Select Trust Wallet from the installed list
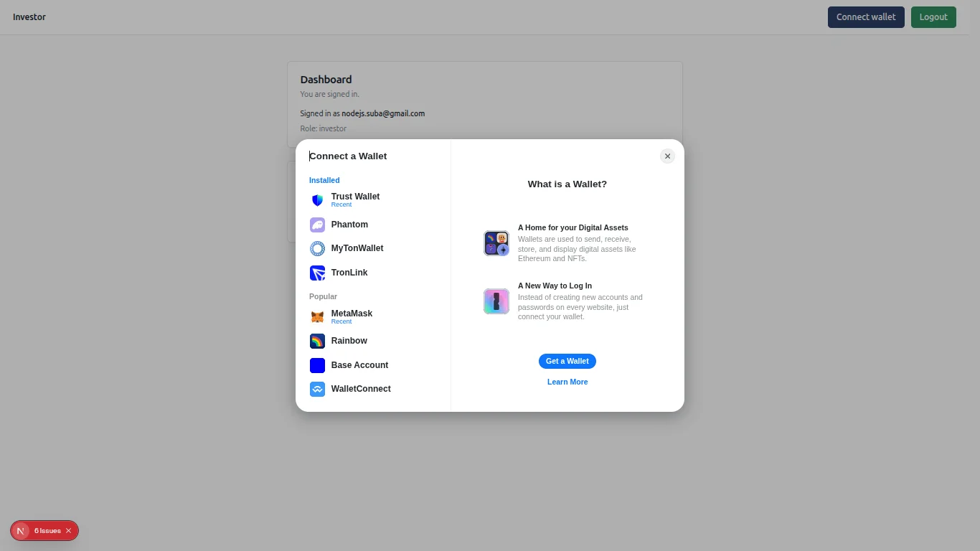This screenshot has height=551, width=980. point(373,200)
